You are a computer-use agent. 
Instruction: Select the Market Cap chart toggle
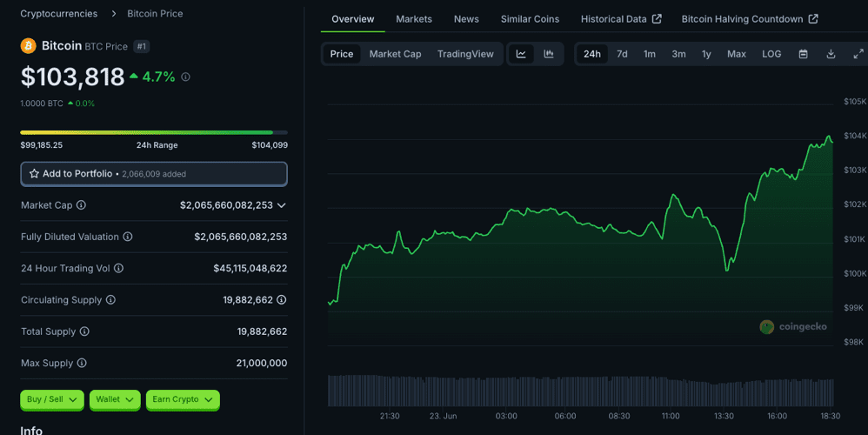(395, 54)
